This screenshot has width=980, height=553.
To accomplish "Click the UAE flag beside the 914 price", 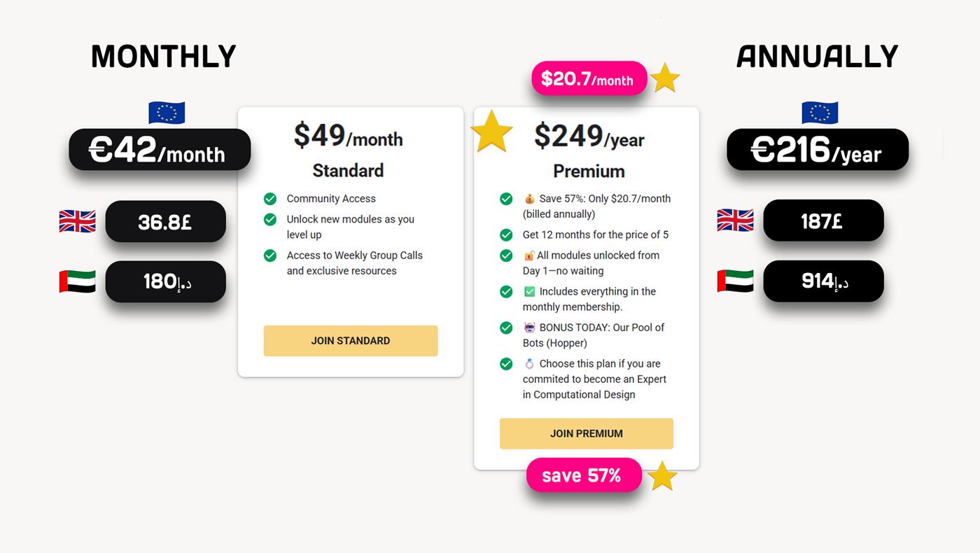I will pos(735,281).
